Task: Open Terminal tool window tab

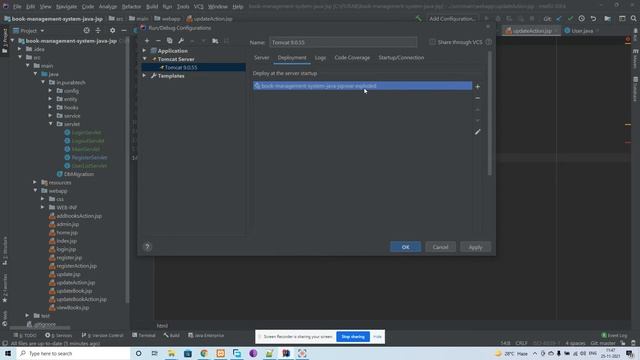Action: 144,335
